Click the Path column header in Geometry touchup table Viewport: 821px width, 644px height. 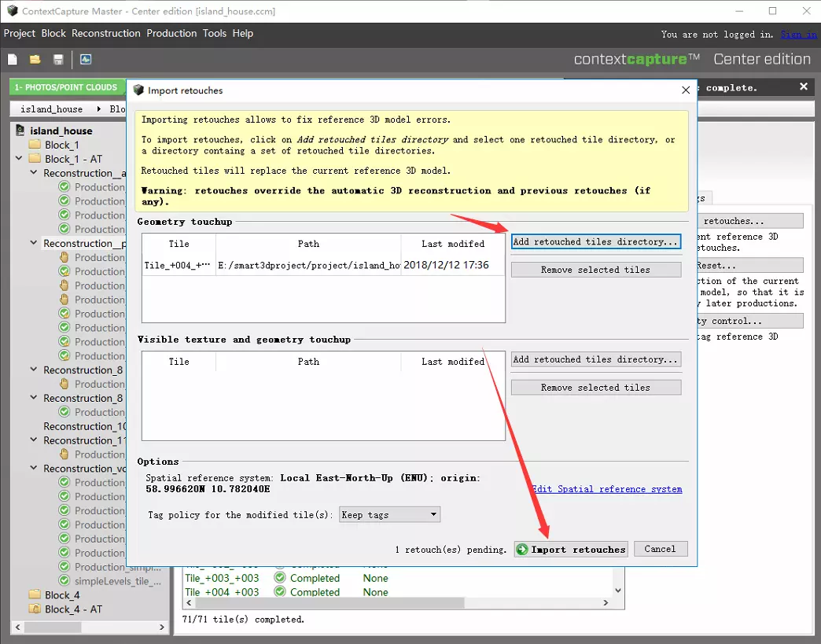coord(308,244)
